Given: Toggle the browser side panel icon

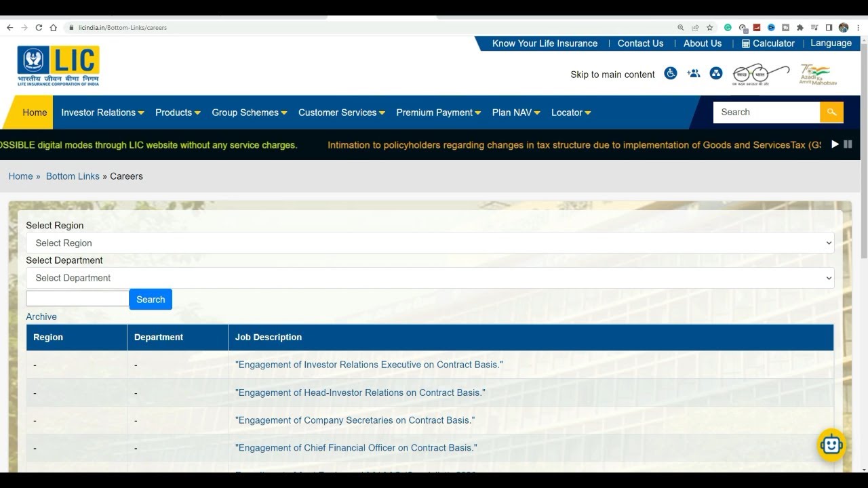Looking at the screenshot, I should pos(829,28).
